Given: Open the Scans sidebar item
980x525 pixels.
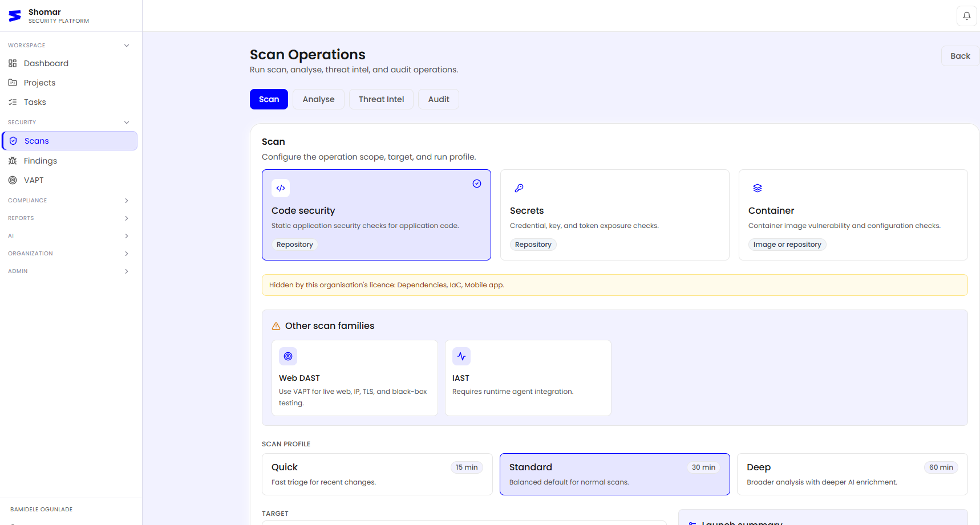Looking at the screenshot, I should point(70,141).
